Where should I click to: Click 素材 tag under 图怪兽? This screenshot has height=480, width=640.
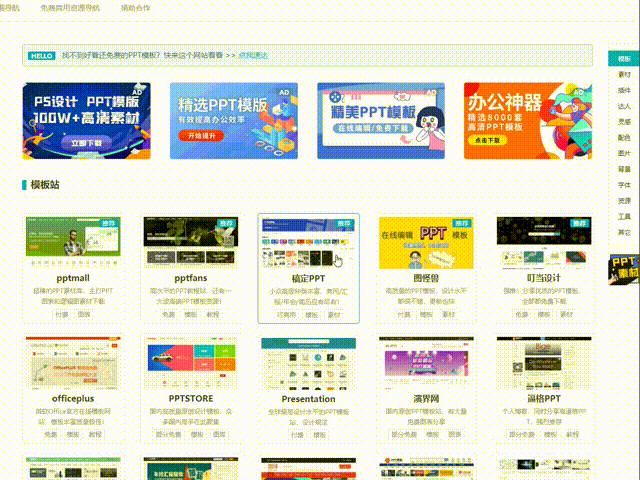449,315
